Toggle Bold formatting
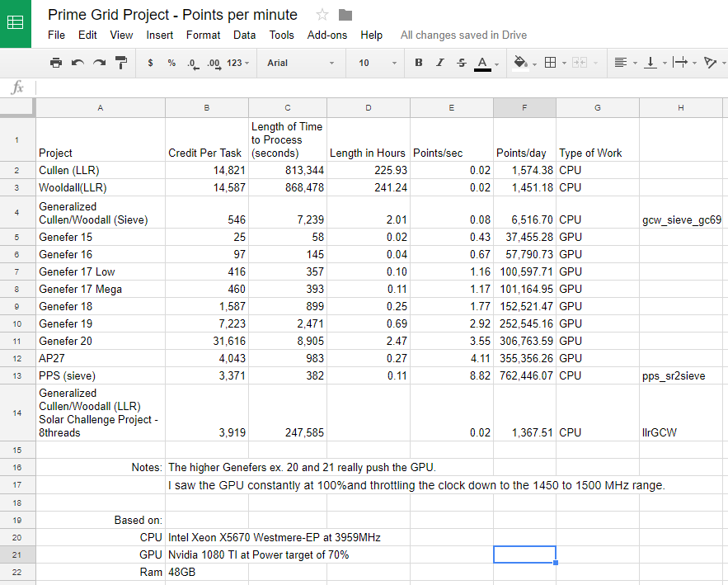 click(x=418, y=63)
